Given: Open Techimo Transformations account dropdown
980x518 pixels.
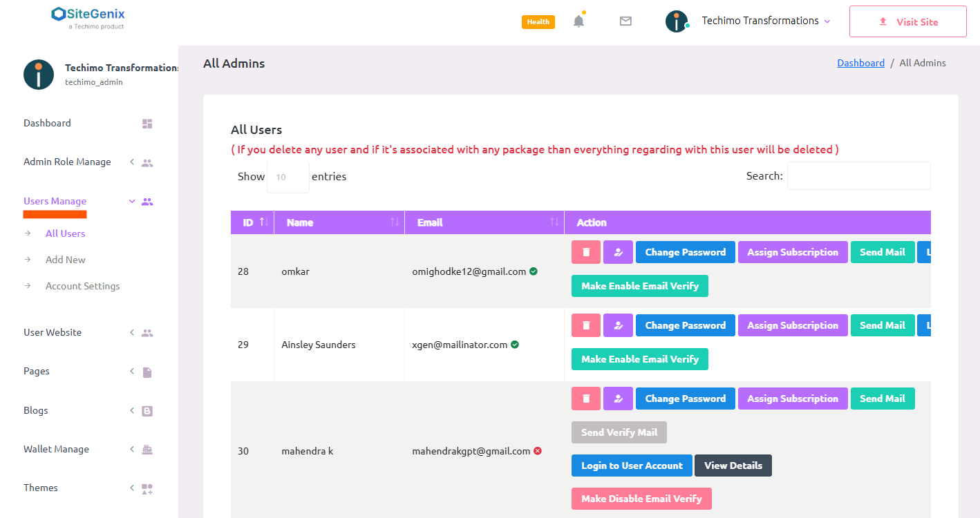Looking at the screenshot, I should click(765, 21).
